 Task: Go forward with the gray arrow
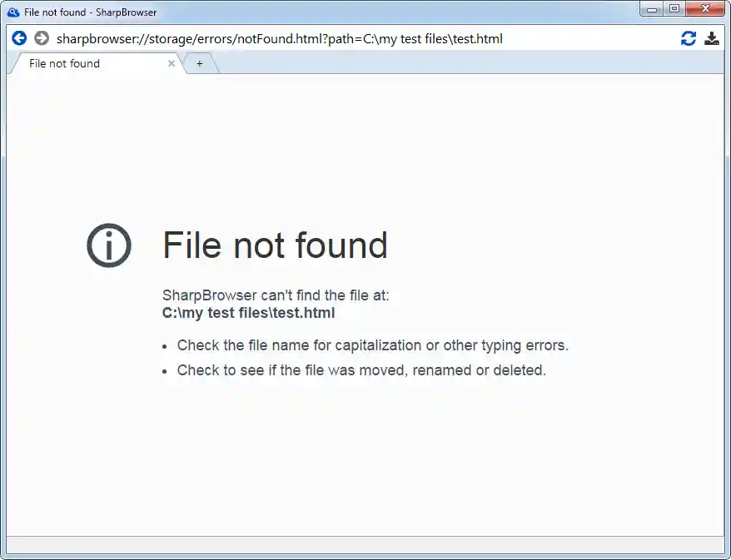(x=42, y=38)
